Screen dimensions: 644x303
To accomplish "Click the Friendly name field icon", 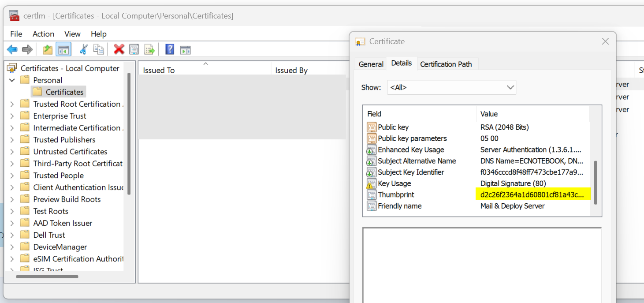I will tap(372, 206).
